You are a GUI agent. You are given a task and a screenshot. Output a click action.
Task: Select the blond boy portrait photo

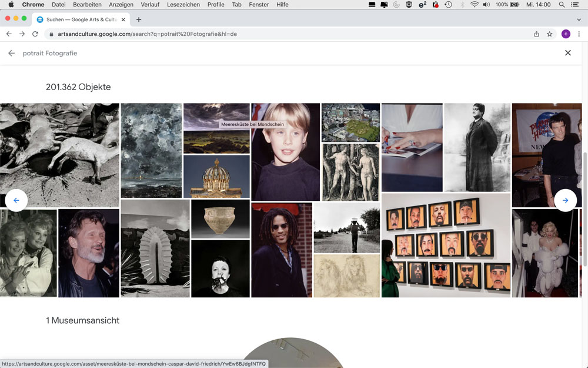(285, 152)
